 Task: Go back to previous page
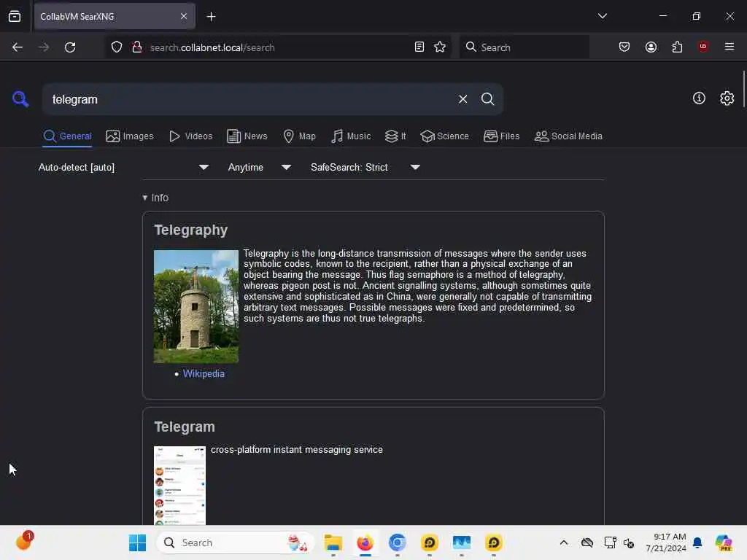click(x=18, y=47)
